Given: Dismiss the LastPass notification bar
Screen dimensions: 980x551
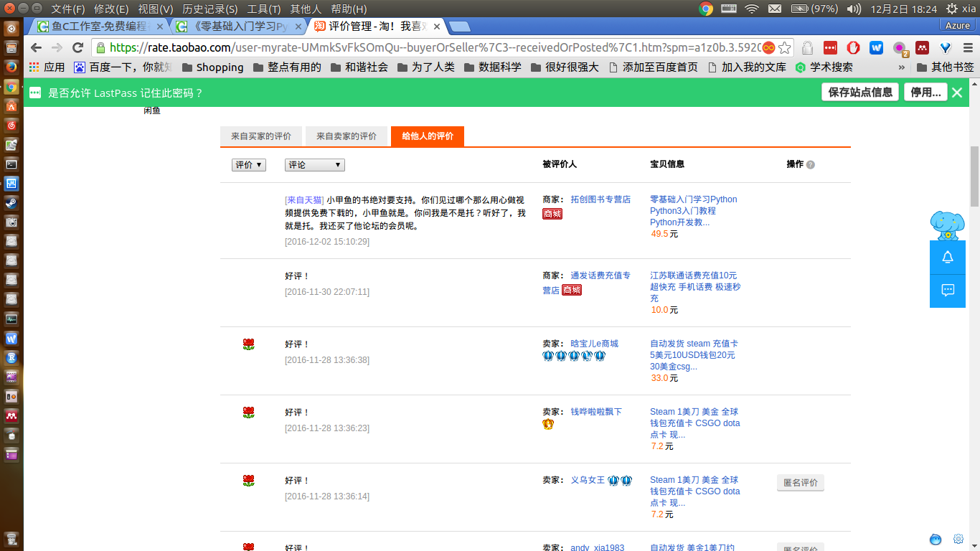Looking at the screenshot, I should point(957,93).
